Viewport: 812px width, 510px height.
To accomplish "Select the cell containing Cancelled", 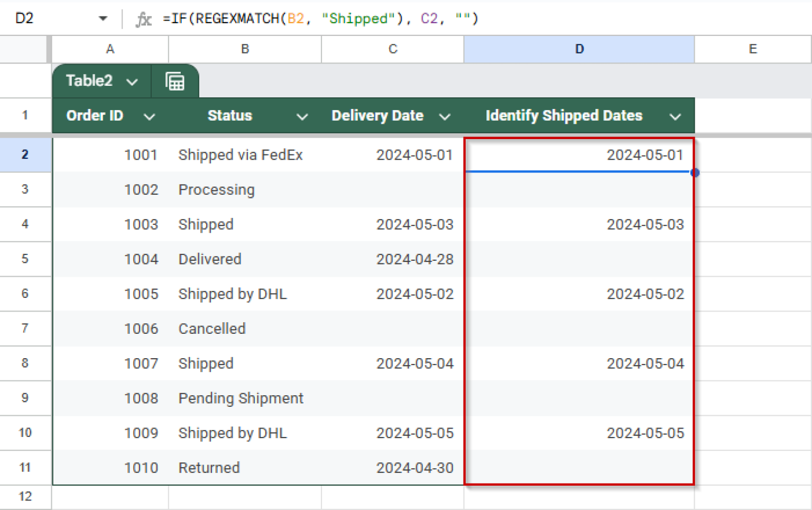I will pyautogui.click(x=212, y=329).
